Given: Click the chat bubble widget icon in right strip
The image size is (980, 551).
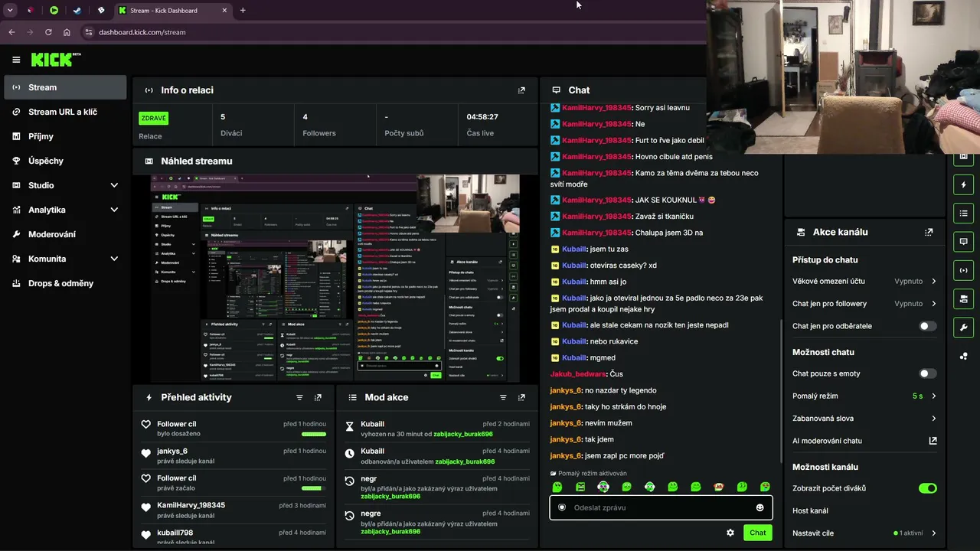Looking at the screenshot, I should click(963, 242).
